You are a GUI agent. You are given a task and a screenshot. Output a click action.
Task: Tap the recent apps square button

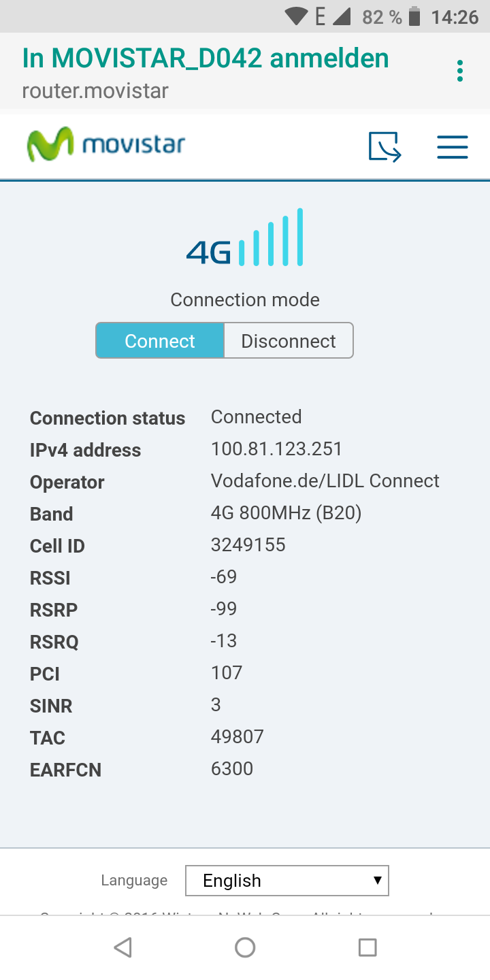[x=367, y=947]
